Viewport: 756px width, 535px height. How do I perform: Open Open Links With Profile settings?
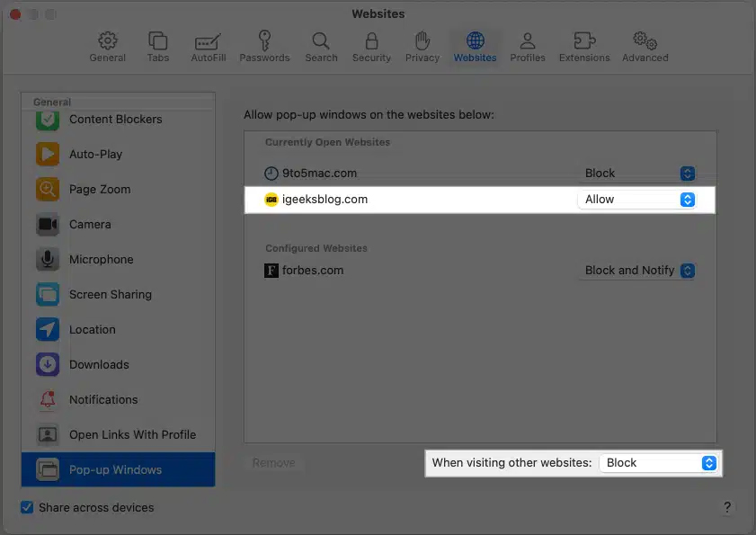[132, 435]
